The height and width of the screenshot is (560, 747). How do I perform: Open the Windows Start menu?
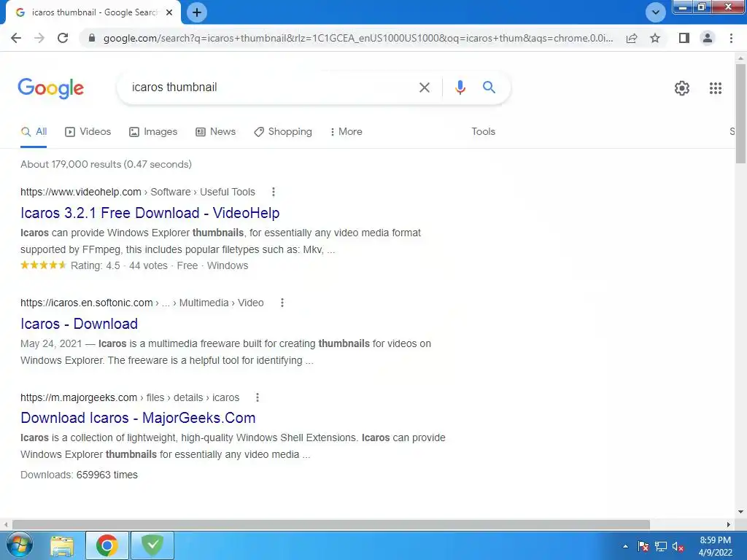(x=19, y=545)
